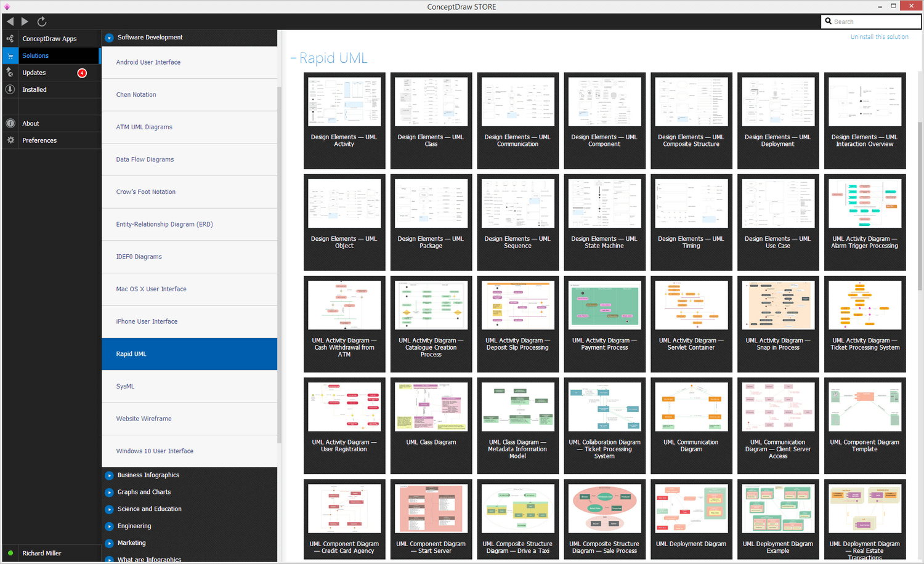The height and width of the screenshot is (564, 924).
Task: Collapse the Software Development category
Action: pyautogui.click(x=109, y=38)
